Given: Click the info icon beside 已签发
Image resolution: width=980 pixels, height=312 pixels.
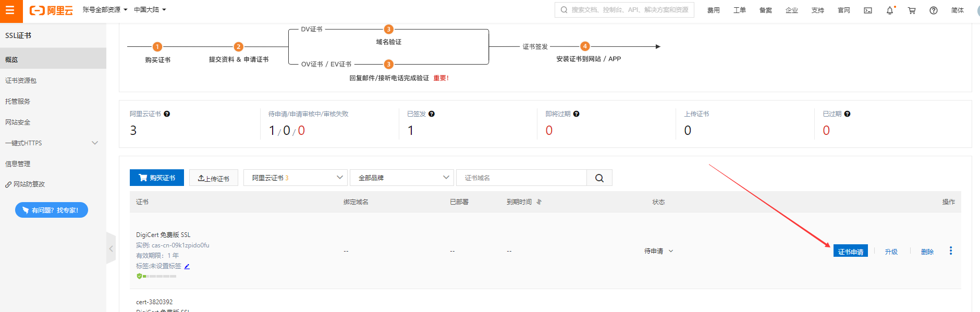Looking at the screenshot, I should [432, 114].
